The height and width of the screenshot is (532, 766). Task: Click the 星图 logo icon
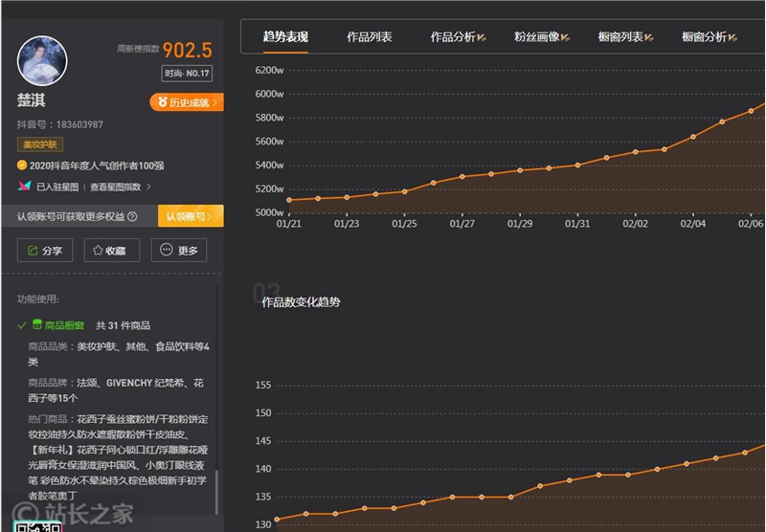(x=24, y=186)
